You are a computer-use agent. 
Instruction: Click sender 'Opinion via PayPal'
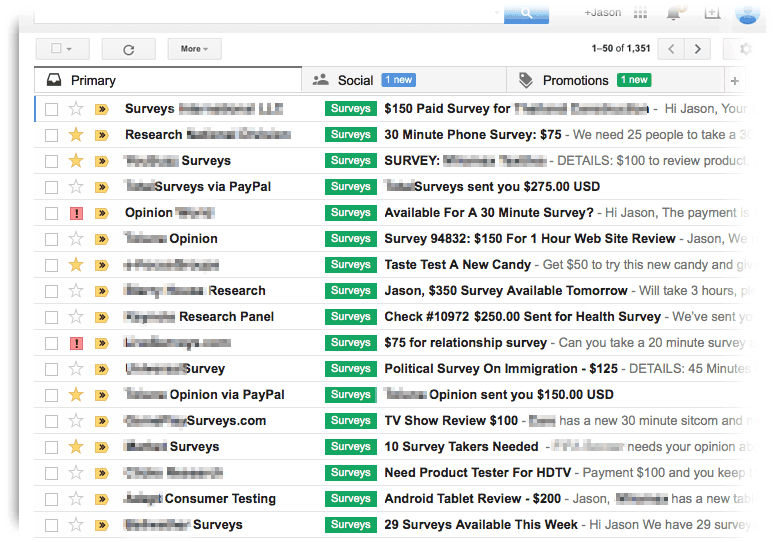(227, 395)
